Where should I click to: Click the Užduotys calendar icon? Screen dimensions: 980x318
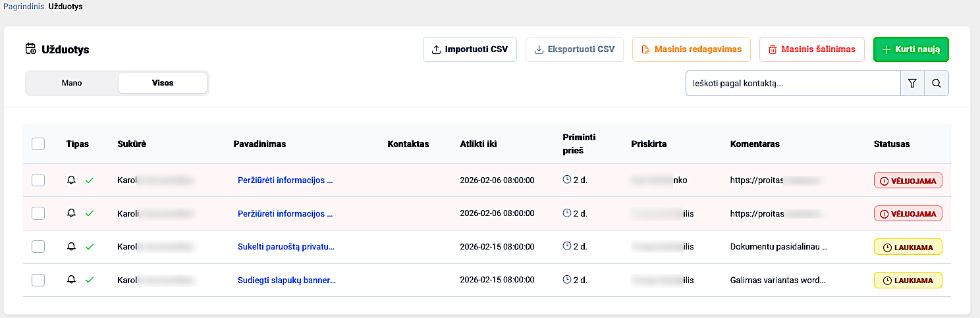(31, 49)
